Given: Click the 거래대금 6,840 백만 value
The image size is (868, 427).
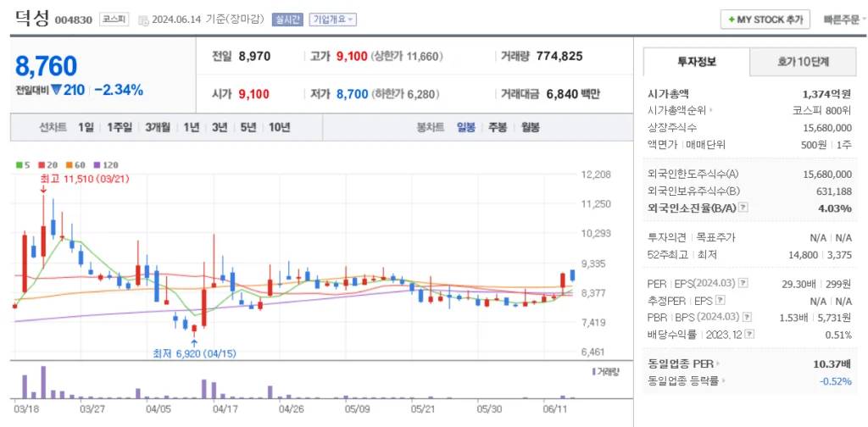Looking at the screenshot, I should point(573,94).
